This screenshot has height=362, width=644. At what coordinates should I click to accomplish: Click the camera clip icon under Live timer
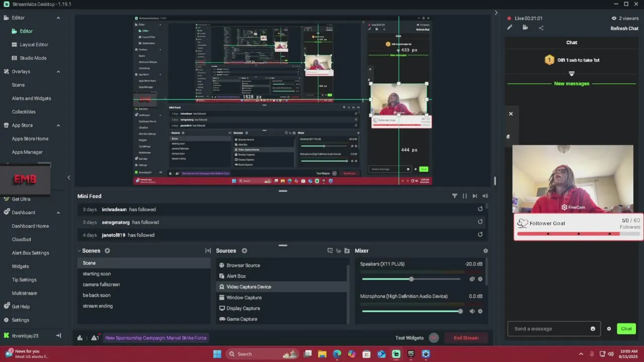pyautogui.click(x=525, y=28)
